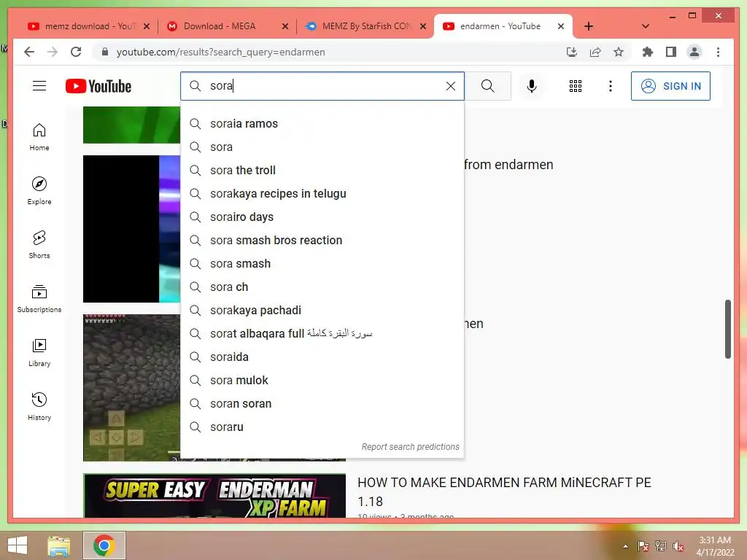Open Subscriptions in the sidebar
747x560 pixels.
[x=39, y=298]
